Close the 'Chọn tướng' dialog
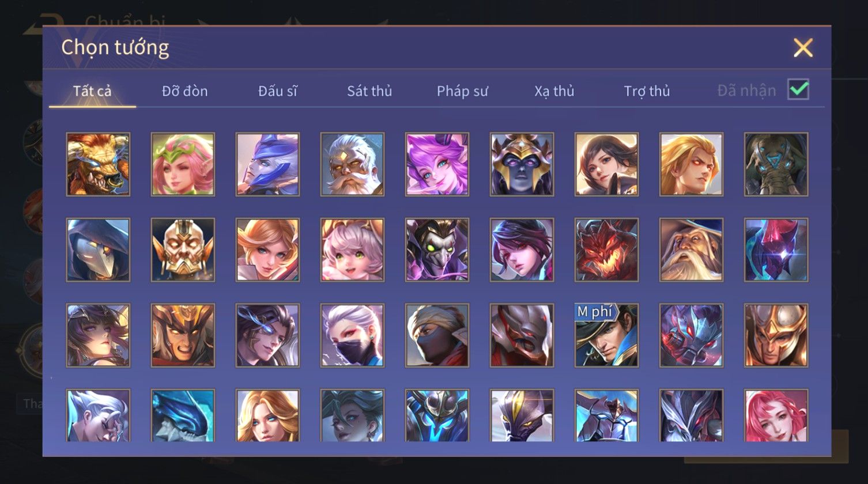868x484 pixels. 803,48
